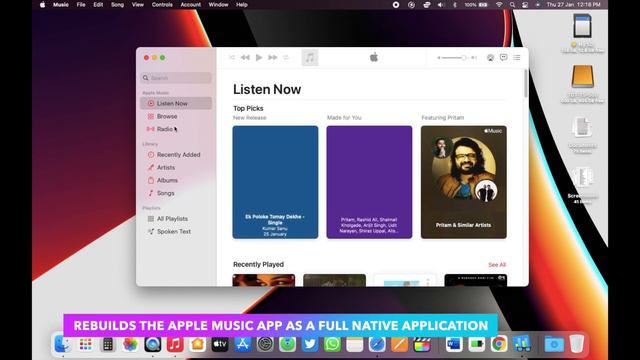Open Albums in the Library section
The width and height of the screenshot is (640, 360).
(x=176, y=180)
